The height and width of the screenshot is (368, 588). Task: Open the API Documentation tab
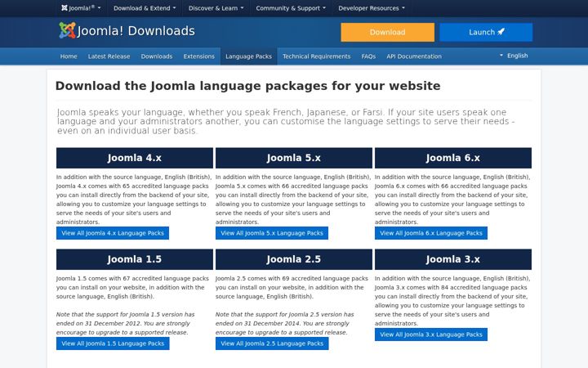pyautogui.click(x=414, y=56)
